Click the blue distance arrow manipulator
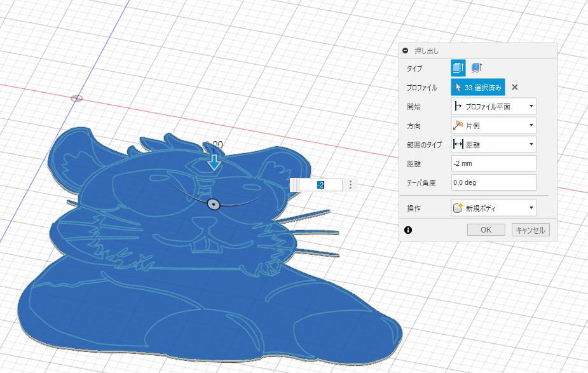The width and height of the screenshot is (588, 373). click(214, 162)
